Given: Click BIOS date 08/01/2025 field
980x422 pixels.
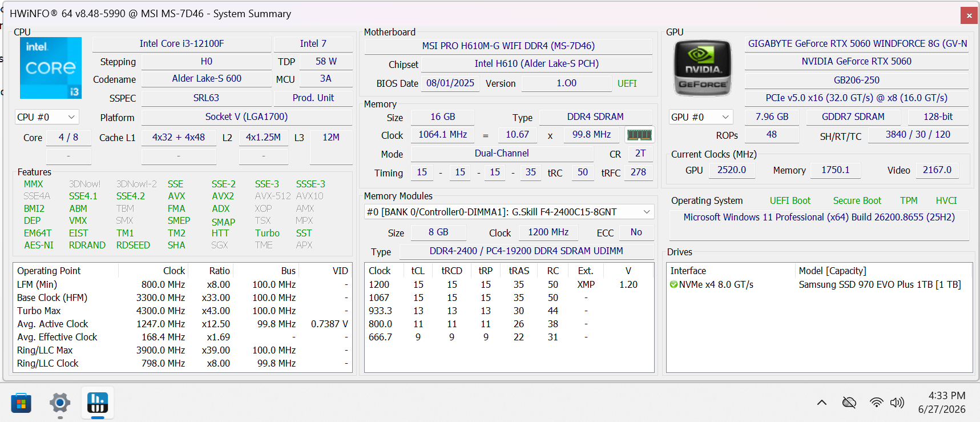Looking at the screenshot, I should point(450,83).
